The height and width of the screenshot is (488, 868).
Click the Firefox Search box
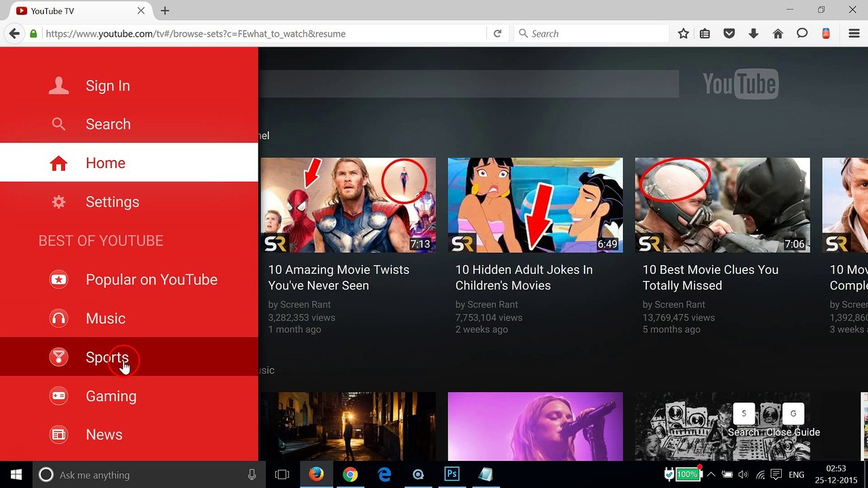coord(591,33)
